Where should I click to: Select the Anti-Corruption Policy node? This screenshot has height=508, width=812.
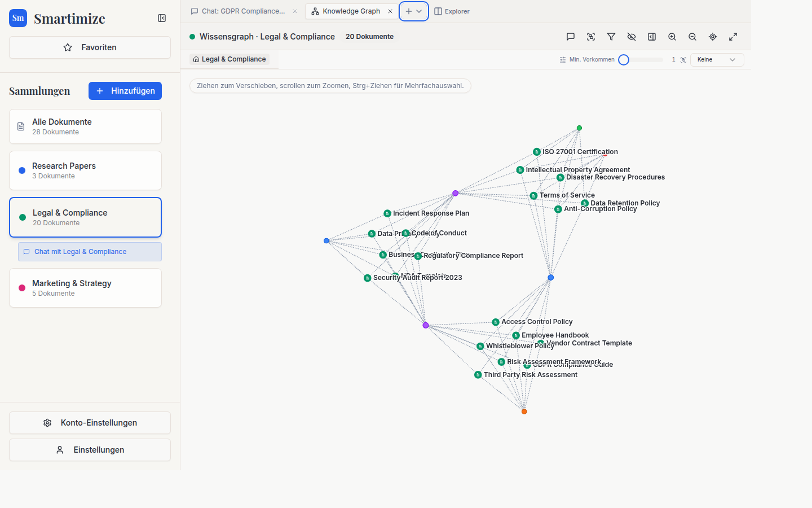[x=558, y=209]
